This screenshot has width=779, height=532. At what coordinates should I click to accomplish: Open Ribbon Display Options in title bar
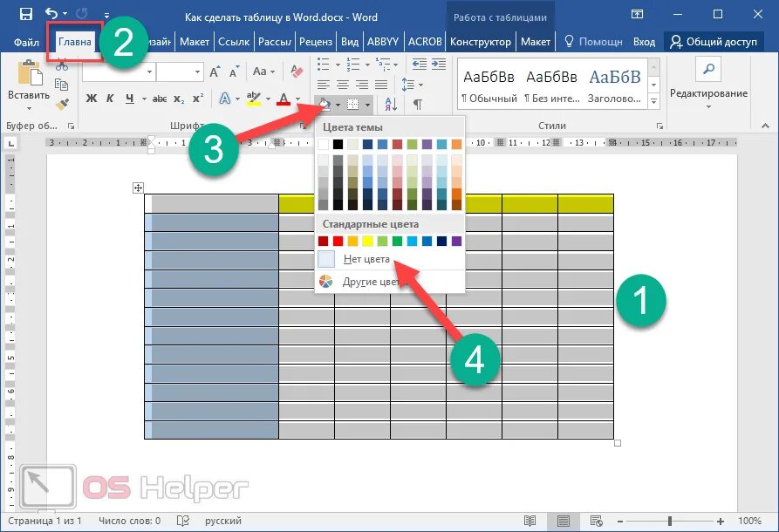click(x=637, y=14)
